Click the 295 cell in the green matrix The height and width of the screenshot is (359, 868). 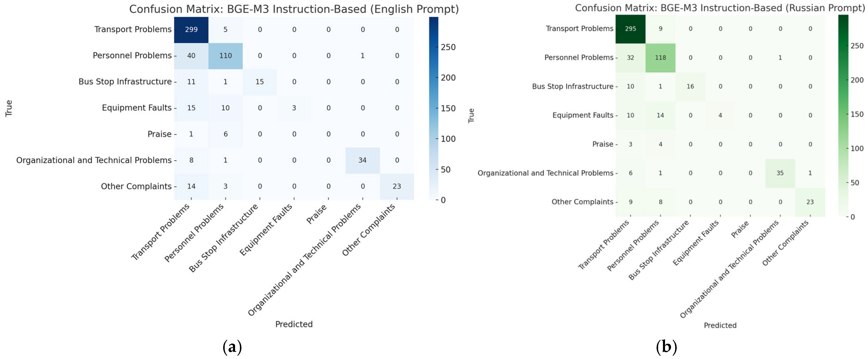tap(630, 29)
